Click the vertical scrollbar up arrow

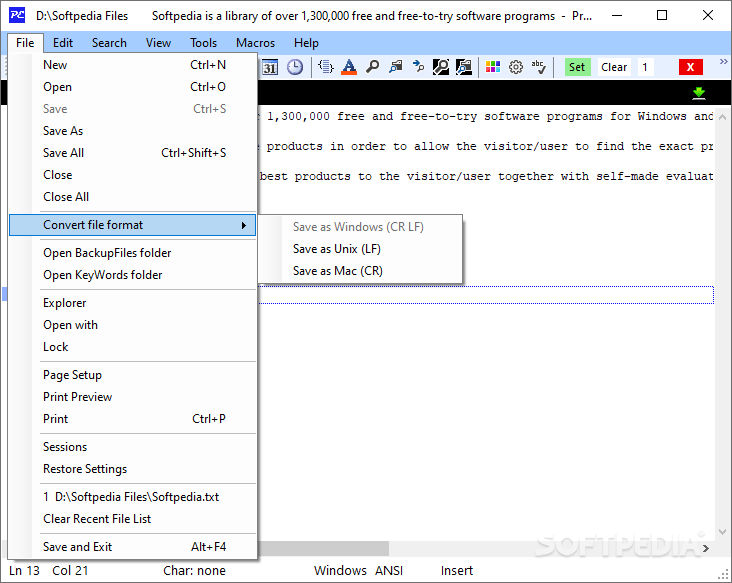[x=722, y=116]
